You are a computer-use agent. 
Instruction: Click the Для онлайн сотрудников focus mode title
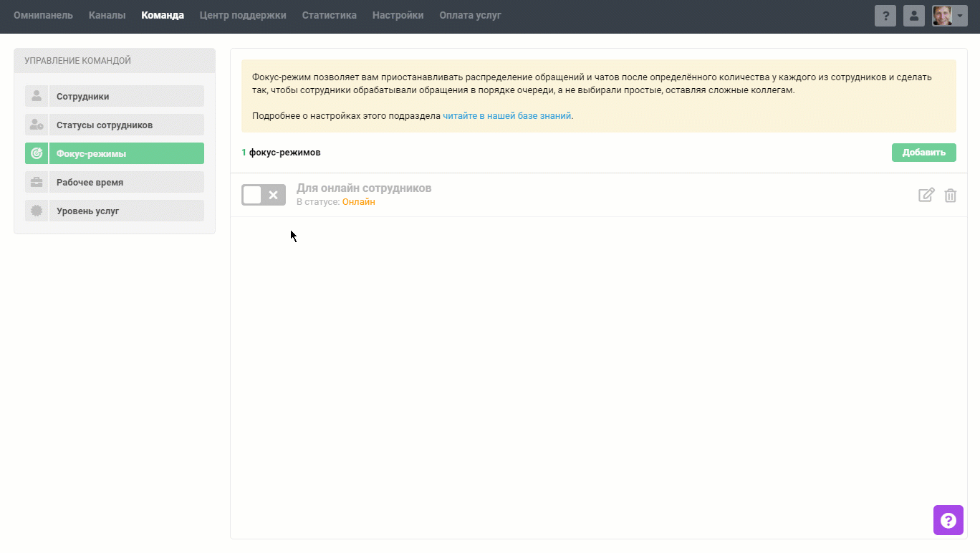(364, 188)
